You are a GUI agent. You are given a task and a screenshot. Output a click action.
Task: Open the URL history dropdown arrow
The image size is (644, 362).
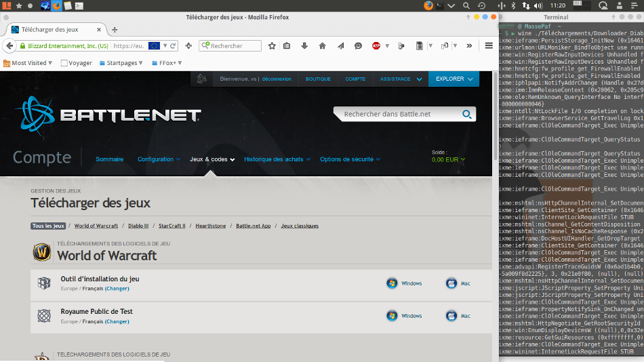tap(165, 45)
